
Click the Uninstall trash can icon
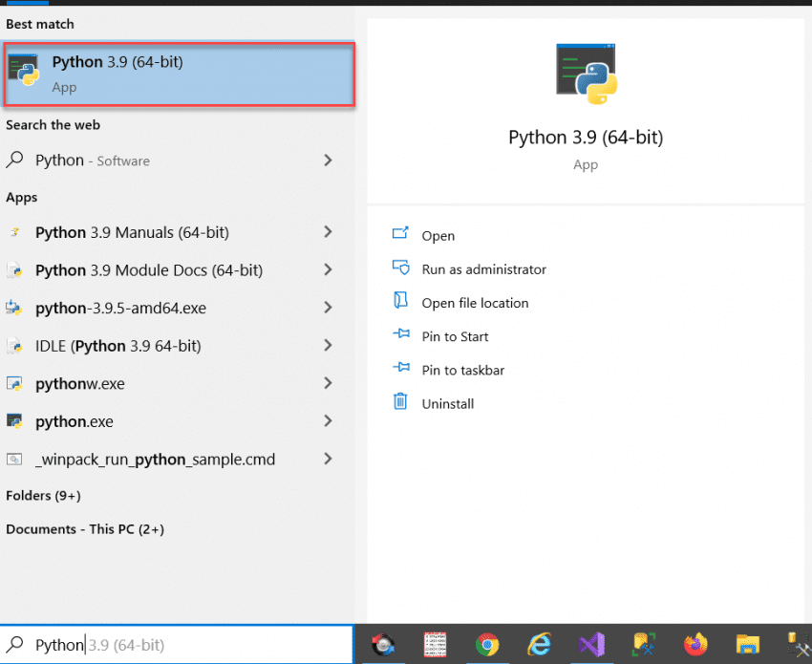(400, 401)
